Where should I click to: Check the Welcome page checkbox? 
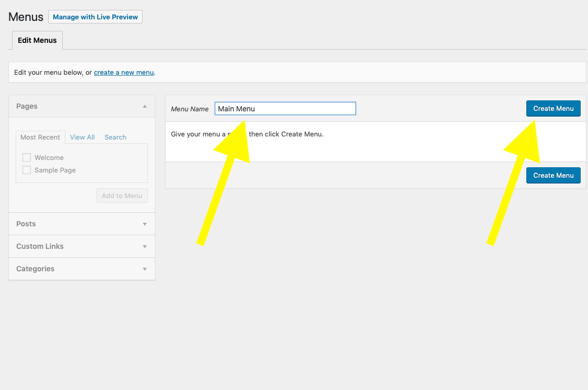tap(27, 157)
